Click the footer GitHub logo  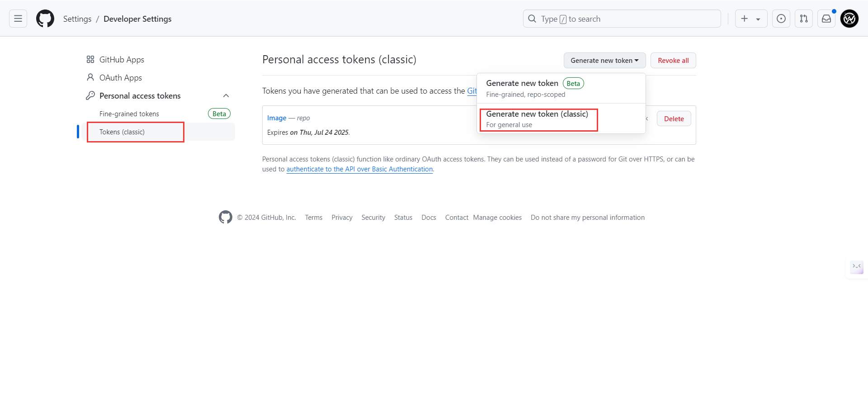point(226,217)
